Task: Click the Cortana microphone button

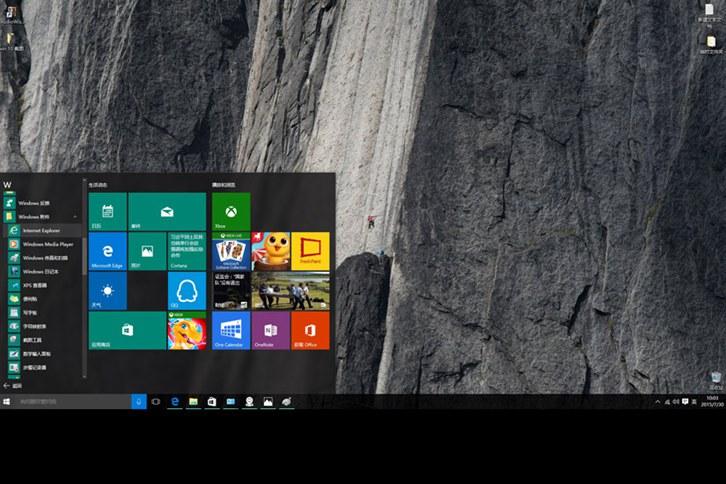Action: point(139,402)
